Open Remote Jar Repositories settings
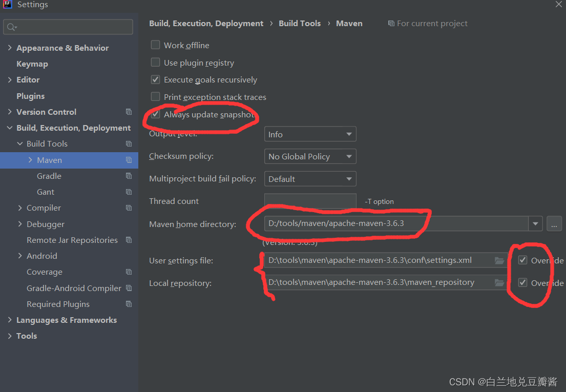566x392 pixels. click(x=72, y=240)
